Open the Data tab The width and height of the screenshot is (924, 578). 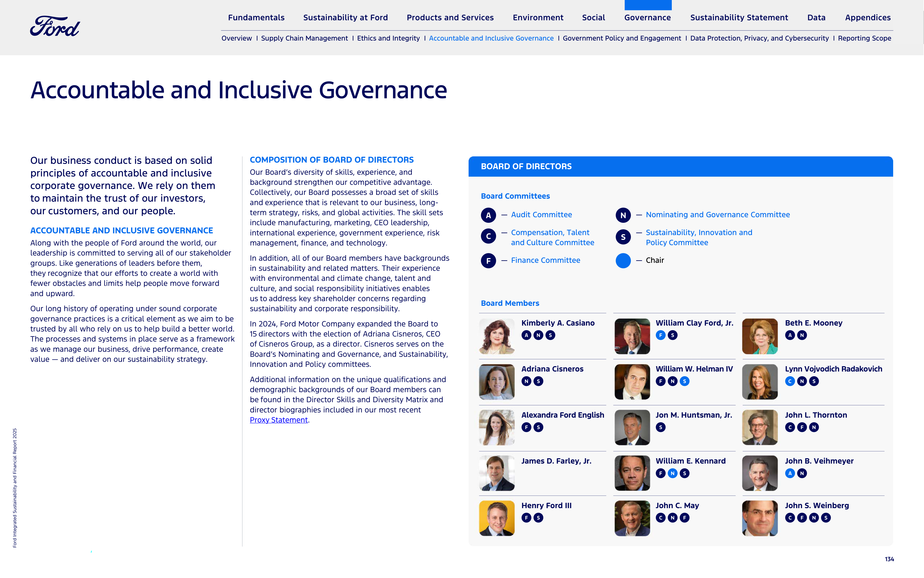[x=816, y=18]
